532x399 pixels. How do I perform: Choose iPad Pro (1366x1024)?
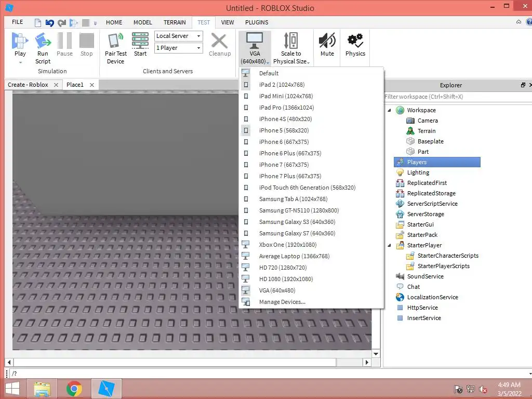[311, 108]
